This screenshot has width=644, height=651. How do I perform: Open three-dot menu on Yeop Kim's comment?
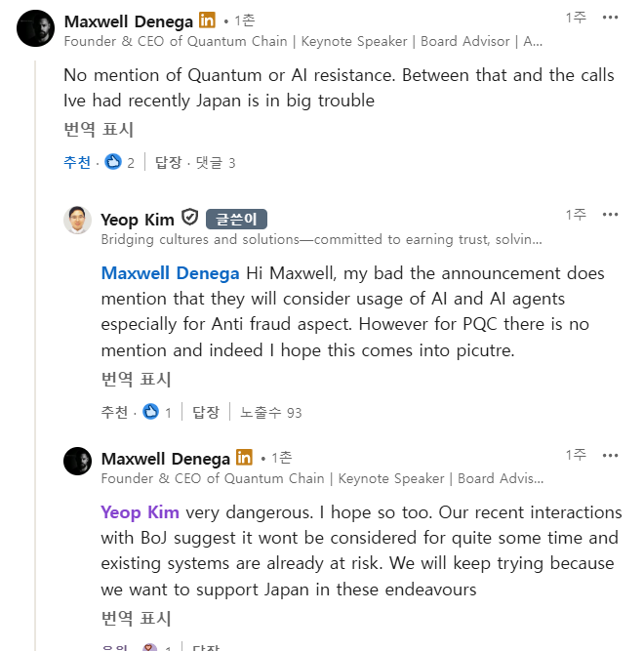[x=610, y=215]
